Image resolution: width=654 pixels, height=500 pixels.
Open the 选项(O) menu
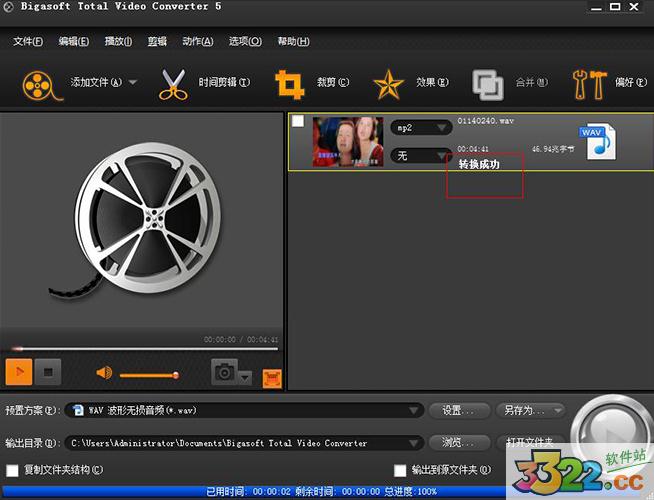(245, 41)
